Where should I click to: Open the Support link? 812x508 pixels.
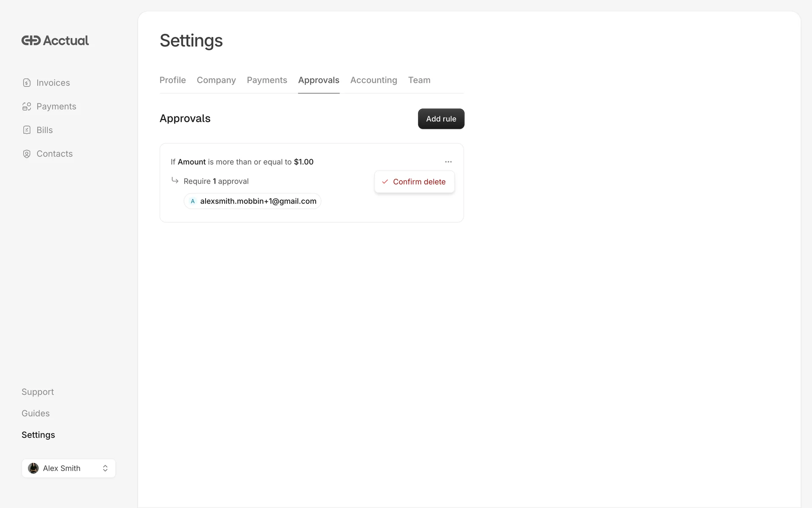pos(38,392)
